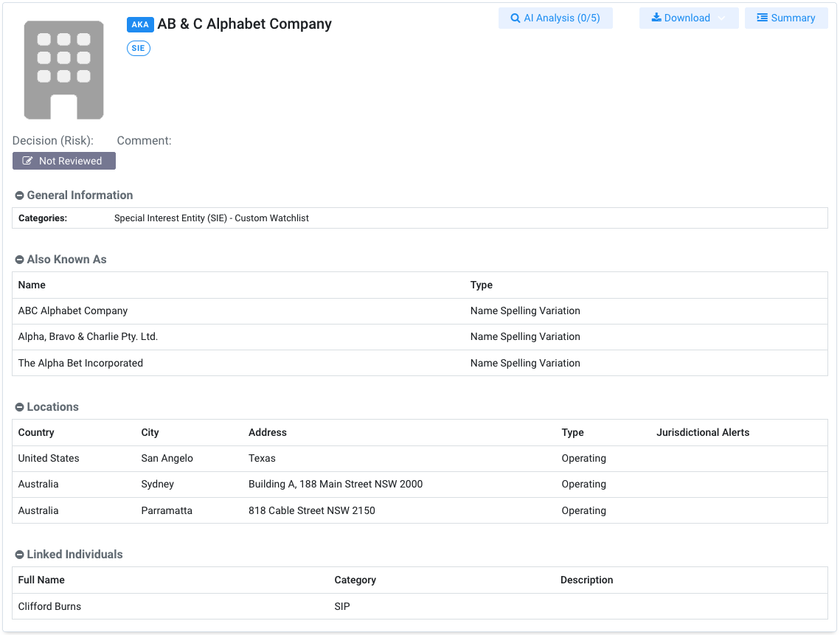Open the Summary view
The image size is (840, 635).
click(x=786, y=18)
